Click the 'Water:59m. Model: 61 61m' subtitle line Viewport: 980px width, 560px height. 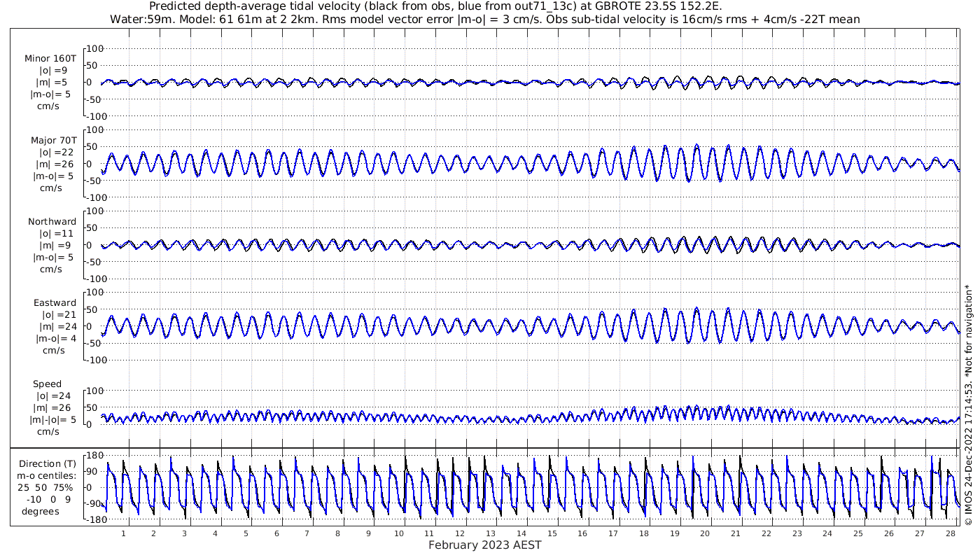coord(485,19)
